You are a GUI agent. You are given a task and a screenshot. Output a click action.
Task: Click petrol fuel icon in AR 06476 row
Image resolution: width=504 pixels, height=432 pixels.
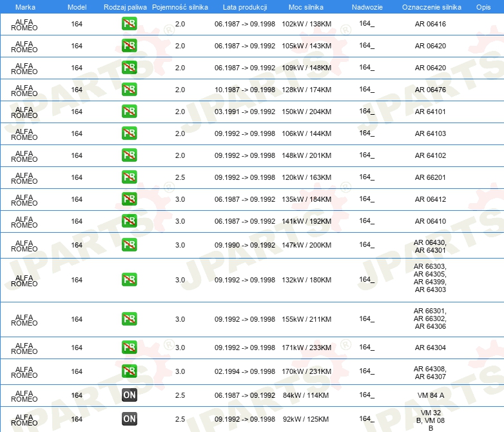(129, 90)
